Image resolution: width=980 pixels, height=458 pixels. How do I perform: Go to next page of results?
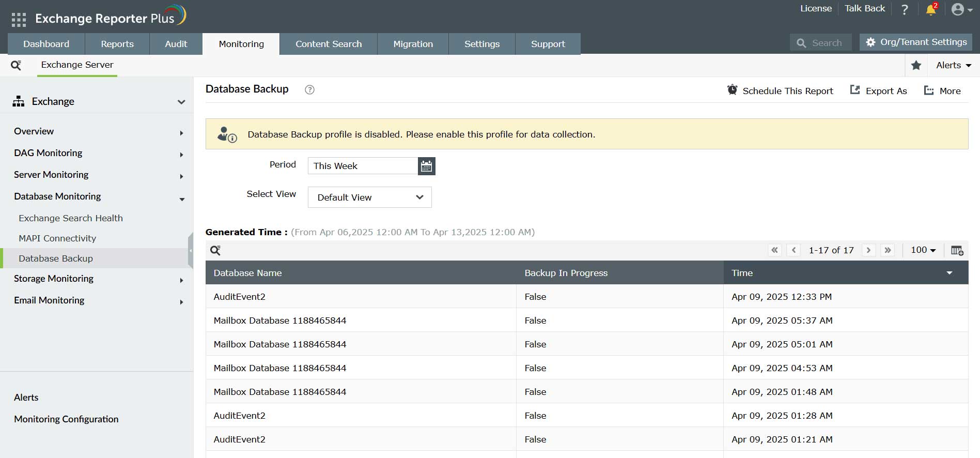pos(868,250)
